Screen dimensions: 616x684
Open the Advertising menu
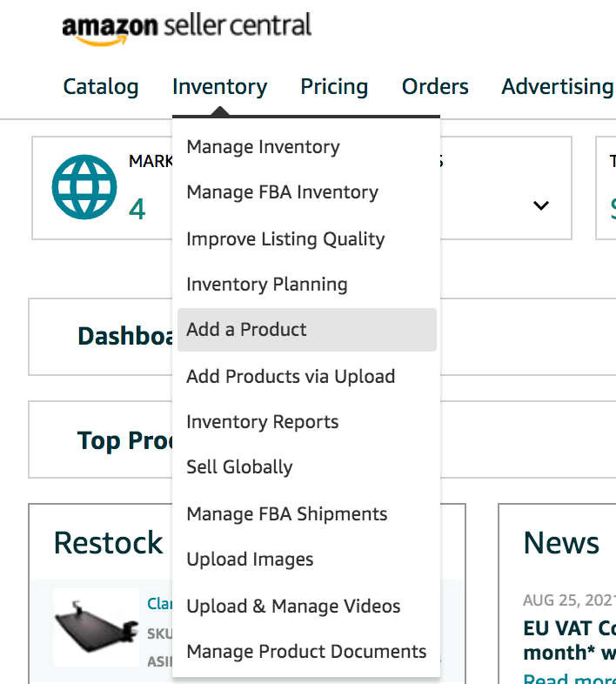[x=557, y=87]
